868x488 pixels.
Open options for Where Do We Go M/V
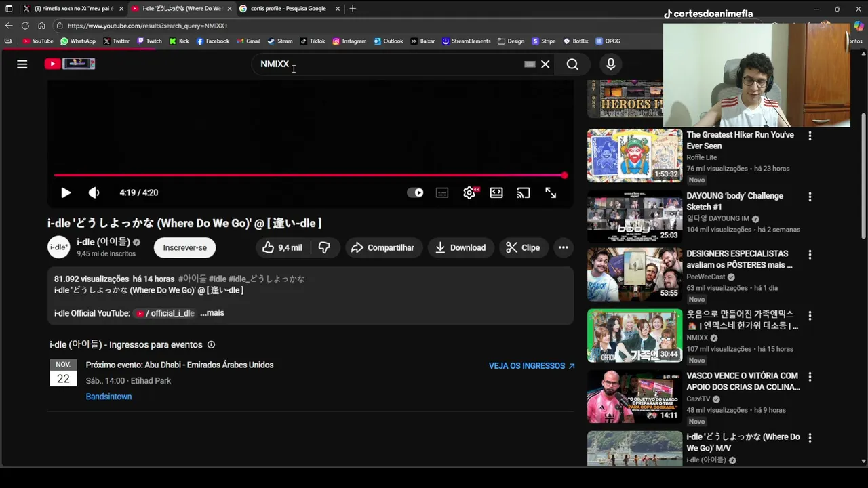coord(810,438)
